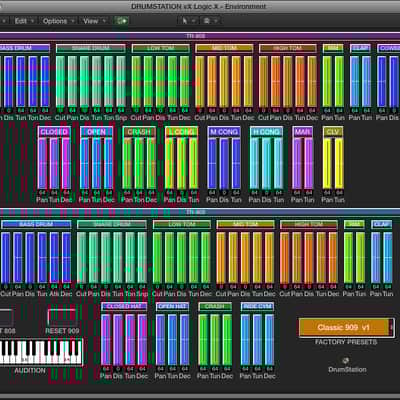The height and width of the screenshot is (400, 400).
Task: Select the RIDE CYM header label
Action: 257,306
